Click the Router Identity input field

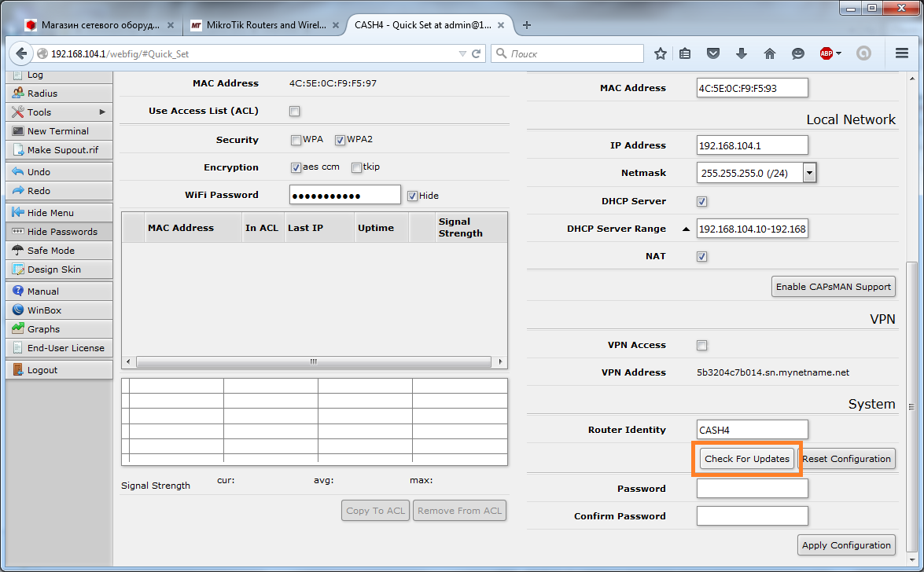click(752, 430)
